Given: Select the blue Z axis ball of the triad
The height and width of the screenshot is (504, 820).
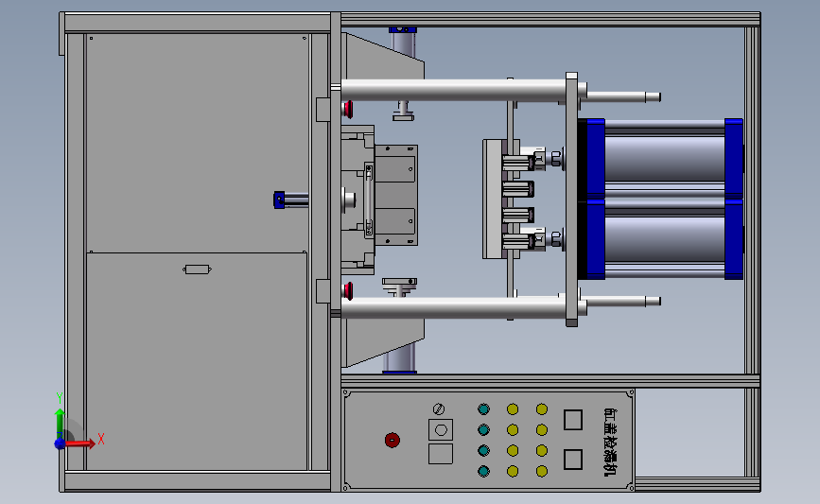Looking at the screenshot, I should 61,443.
